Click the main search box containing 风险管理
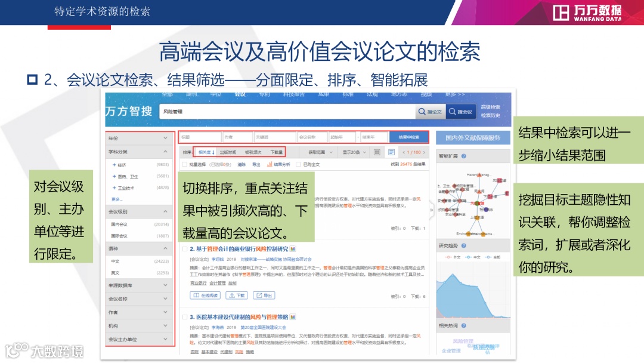Viewport: 644px width, 363px height. pyautogui.click(x=287, y=112)
